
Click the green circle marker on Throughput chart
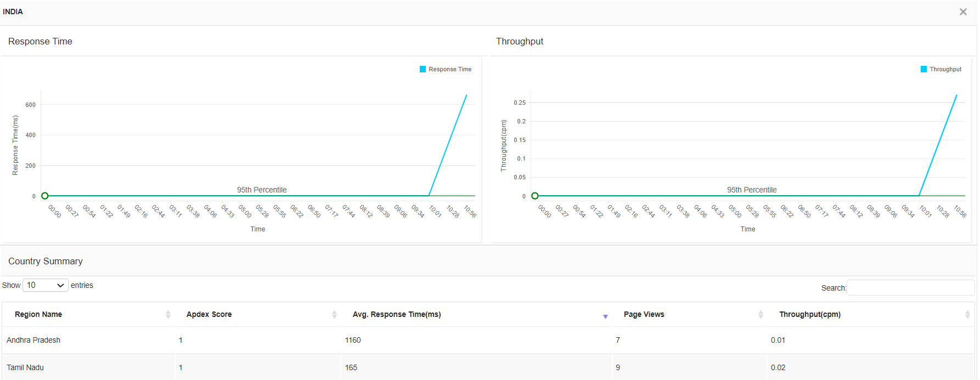coord(535,196)
